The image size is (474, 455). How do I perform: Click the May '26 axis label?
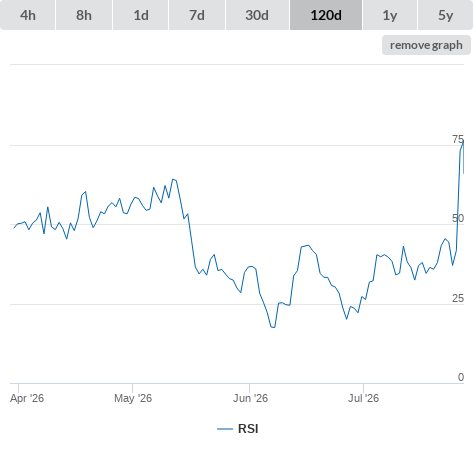[x=133, y=398]
